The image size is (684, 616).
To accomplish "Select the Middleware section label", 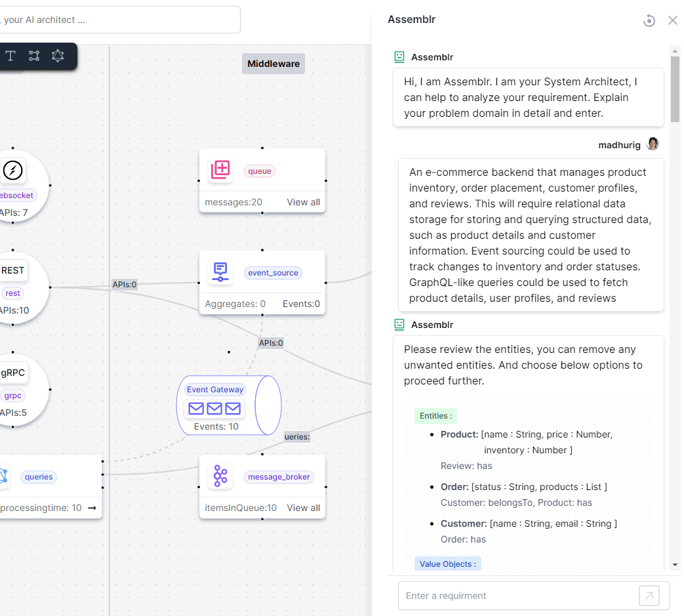I will point(273,64).
